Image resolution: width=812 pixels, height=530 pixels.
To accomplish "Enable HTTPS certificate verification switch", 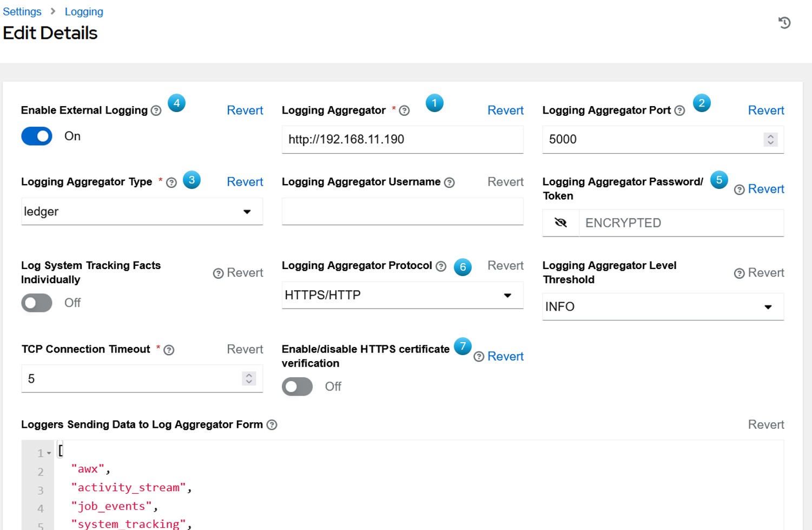I will [297, 387].
